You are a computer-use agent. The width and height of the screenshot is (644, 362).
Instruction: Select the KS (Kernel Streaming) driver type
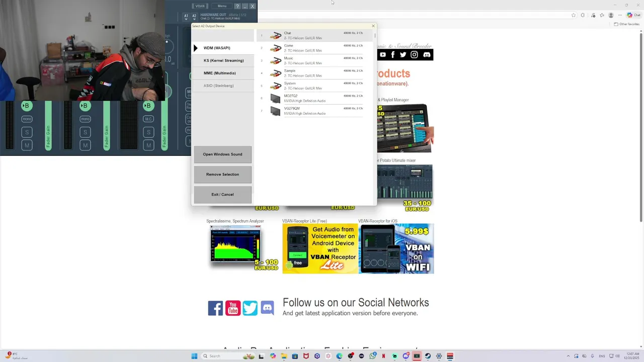click(223, 60)
